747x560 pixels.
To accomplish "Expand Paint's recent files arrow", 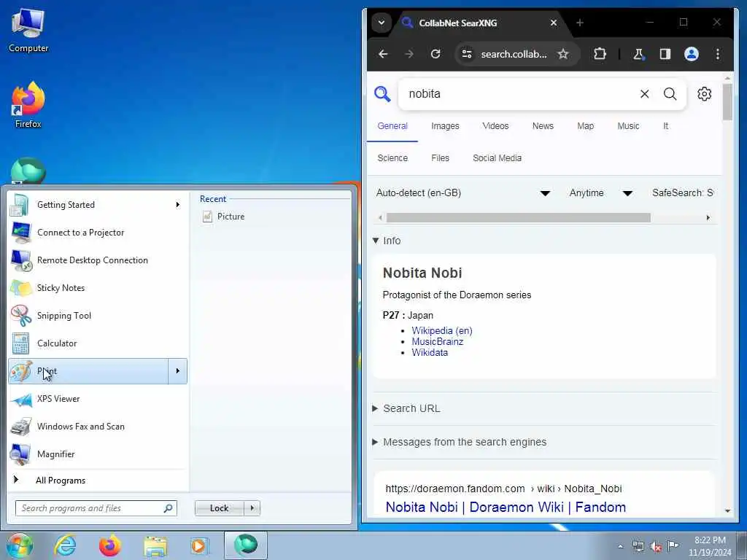I will (x=178, y=371).
